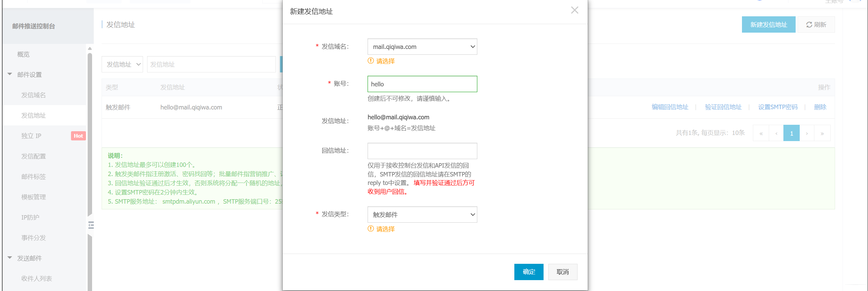Go to next page with › button
The height and width of the screenshot is (291, 868).
coord(807,133)
